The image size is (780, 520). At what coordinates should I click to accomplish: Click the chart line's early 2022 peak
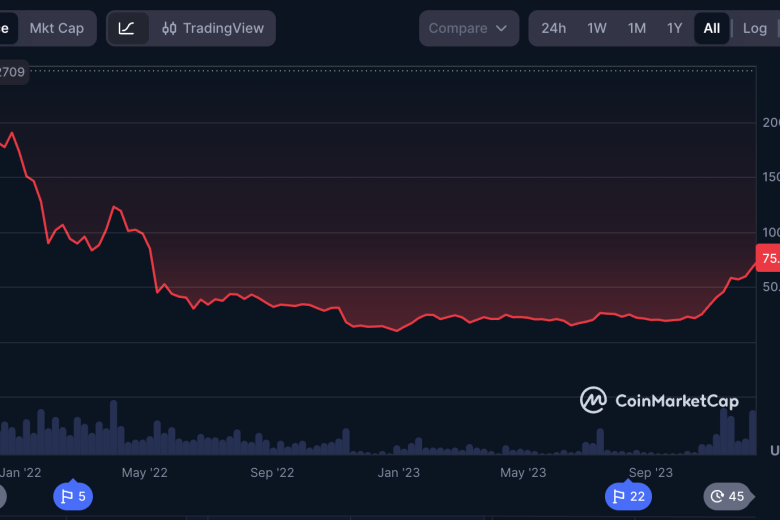pos(12,132)
